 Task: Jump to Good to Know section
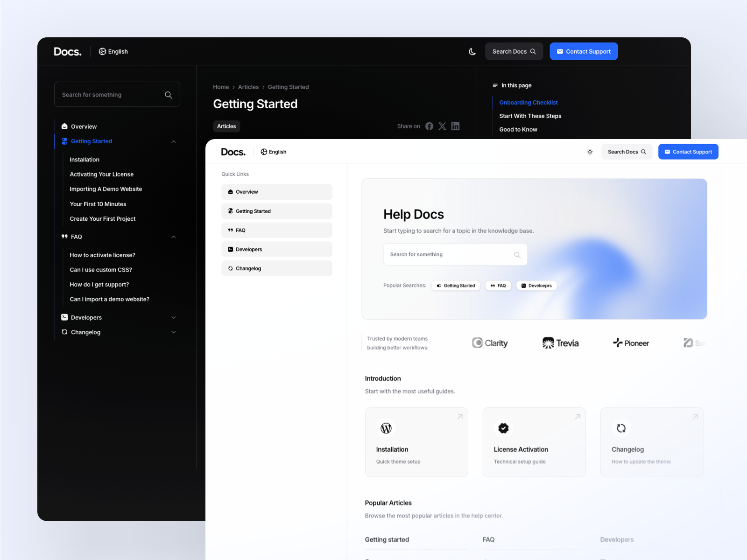coord(518,129)
